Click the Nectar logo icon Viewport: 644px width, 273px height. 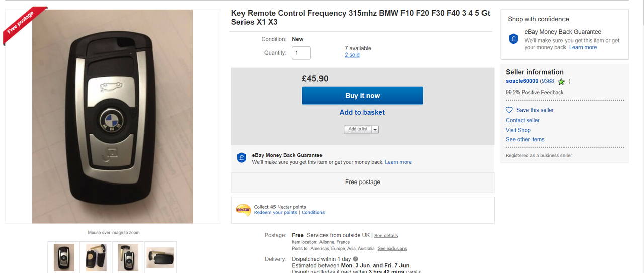[x=244, y=210]
